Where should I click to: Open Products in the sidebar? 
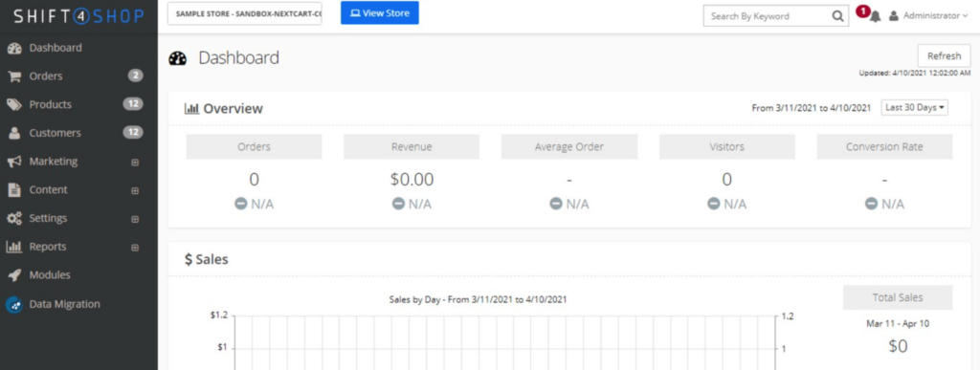tap(78, 104)
